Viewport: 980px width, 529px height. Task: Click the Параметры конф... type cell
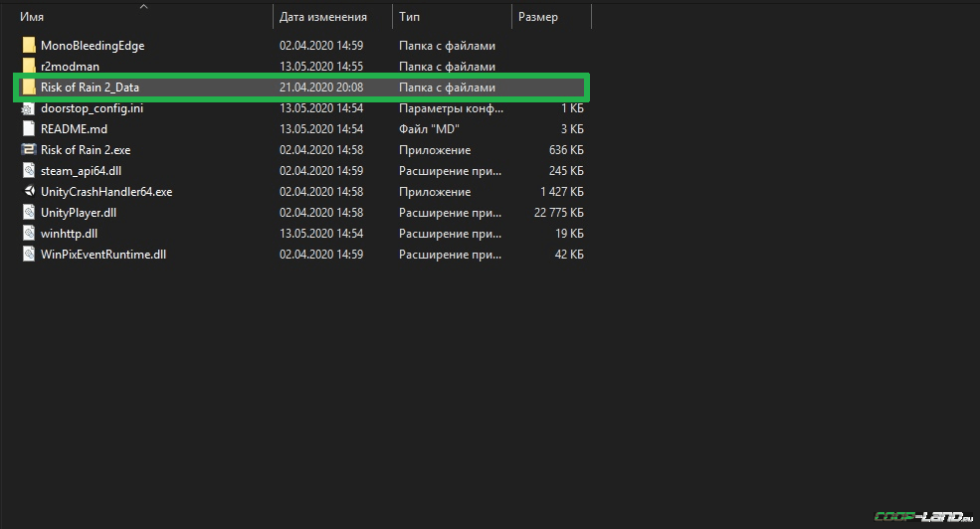coord(452,108)
